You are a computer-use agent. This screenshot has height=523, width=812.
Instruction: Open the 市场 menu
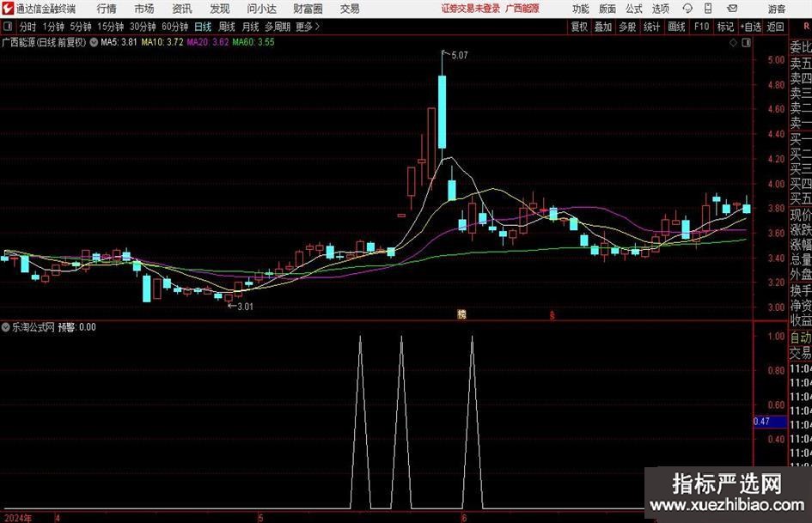(x=144, y=9)
